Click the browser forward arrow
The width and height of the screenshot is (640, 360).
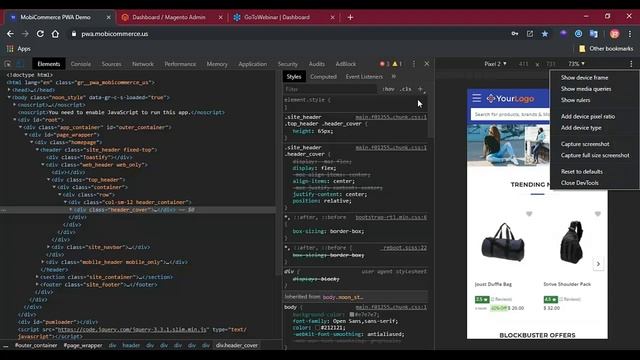pos(25,34)
